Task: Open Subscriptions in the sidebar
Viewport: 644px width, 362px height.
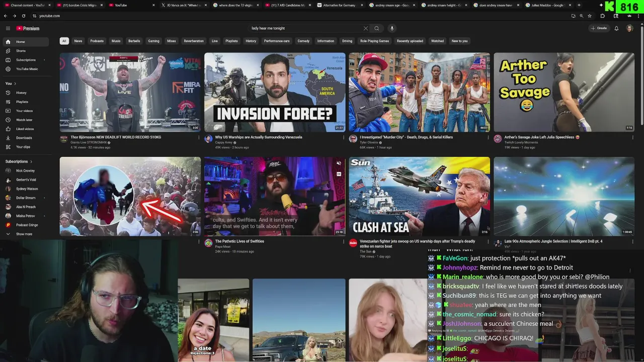Action: pos(26,60)
